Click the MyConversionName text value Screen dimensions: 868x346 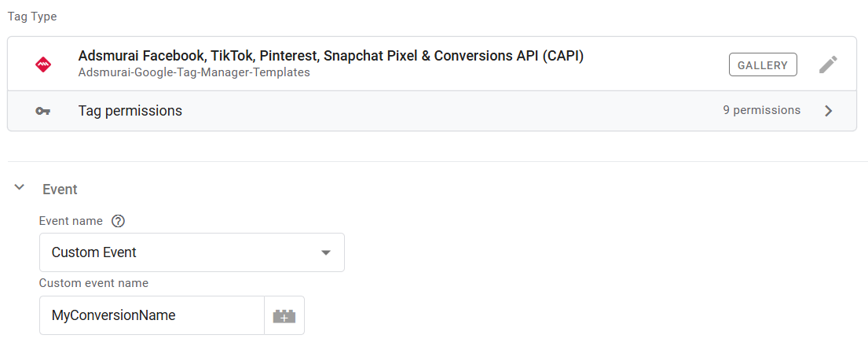(113, 315)
